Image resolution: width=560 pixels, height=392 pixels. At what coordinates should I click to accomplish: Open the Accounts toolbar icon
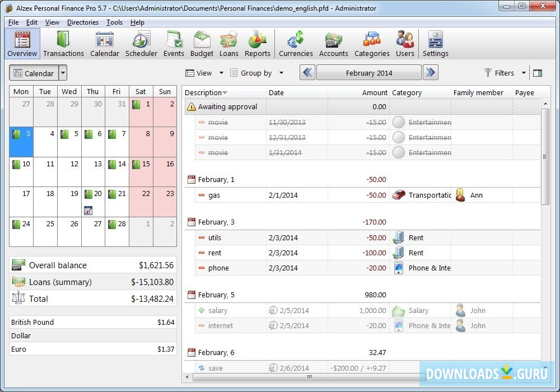tap(333, 44)
